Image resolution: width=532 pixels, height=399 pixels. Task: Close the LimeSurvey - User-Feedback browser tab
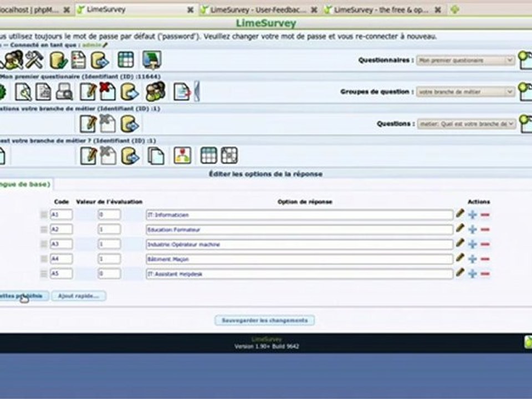314,10
